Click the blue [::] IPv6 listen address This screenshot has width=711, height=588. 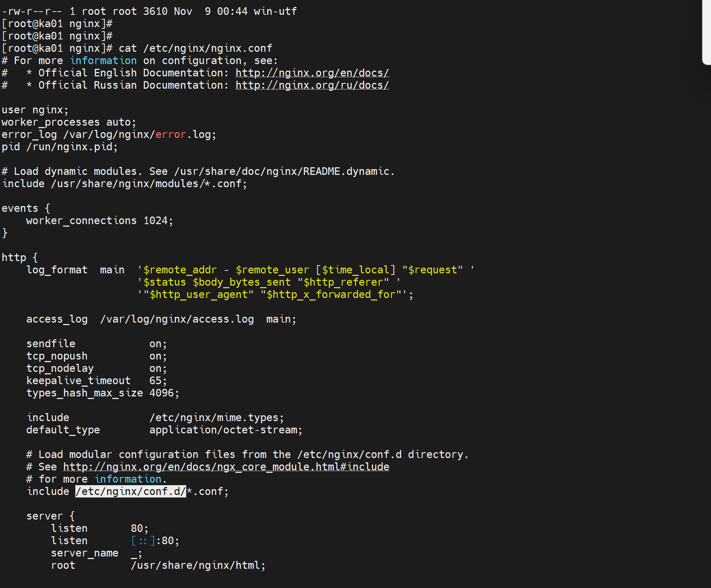(143, 541)
